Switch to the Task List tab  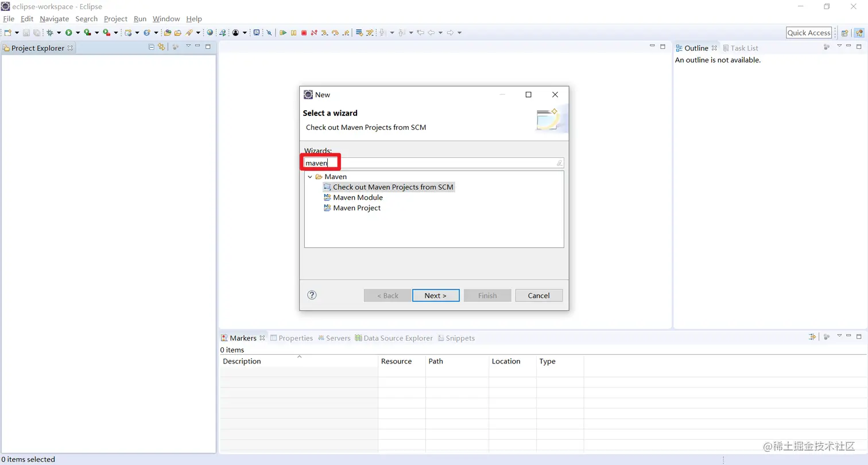point(740,48)
